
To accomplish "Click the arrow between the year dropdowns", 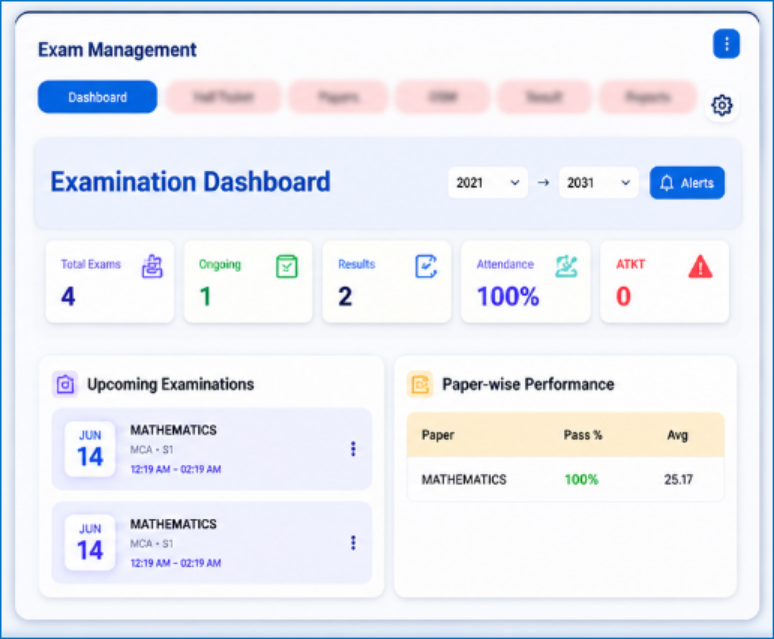I will [543, 183].
